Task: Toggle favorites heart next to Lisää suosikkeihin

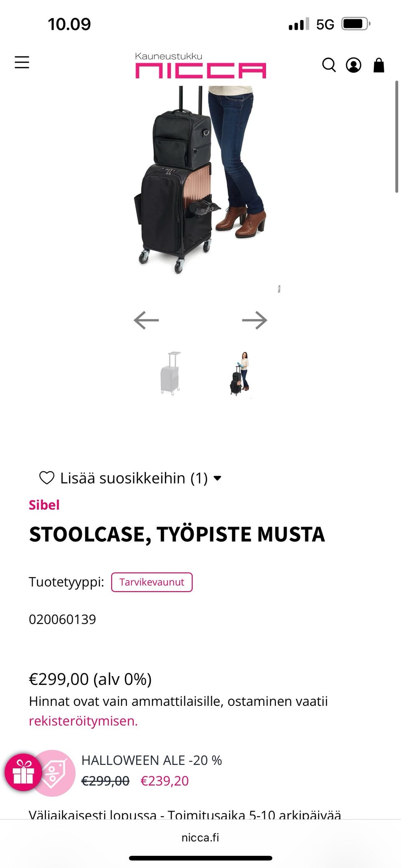Action: click(x=47, y=478)
